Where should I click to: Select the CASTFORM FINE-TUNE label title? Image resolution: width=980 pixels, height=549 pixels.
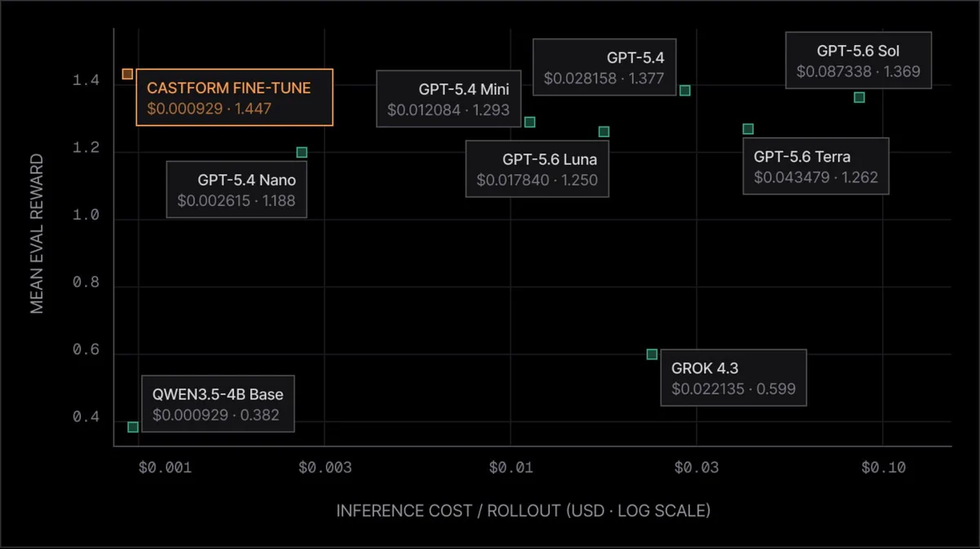(x=229, y=87)
